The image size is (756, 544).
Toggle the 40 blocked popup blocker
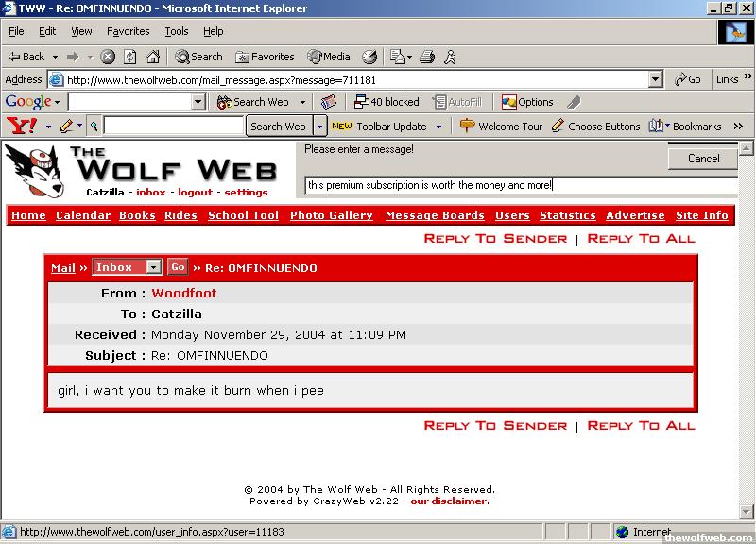[x=387, y=102]
